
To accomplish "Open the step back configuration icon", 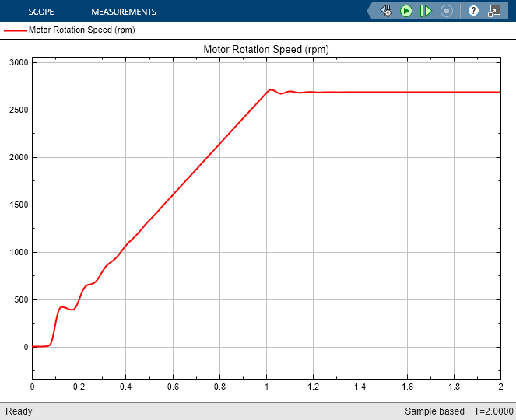I will pos(387,11).
